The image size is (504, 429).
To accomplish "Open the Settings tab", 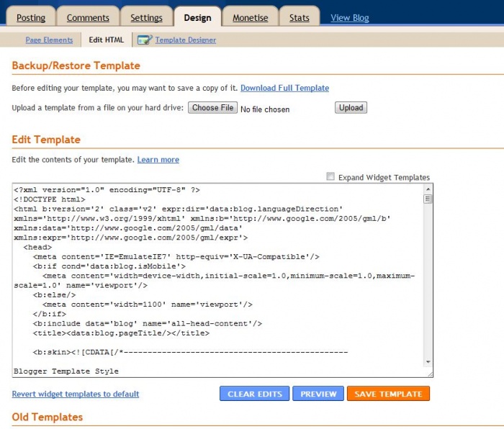I will coord(146,17).
